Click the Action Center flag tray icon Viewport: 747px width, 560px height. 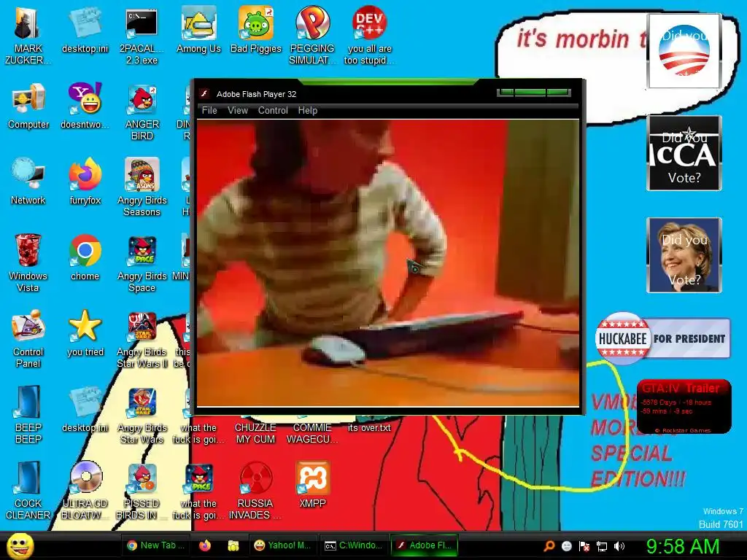[584, 546]
